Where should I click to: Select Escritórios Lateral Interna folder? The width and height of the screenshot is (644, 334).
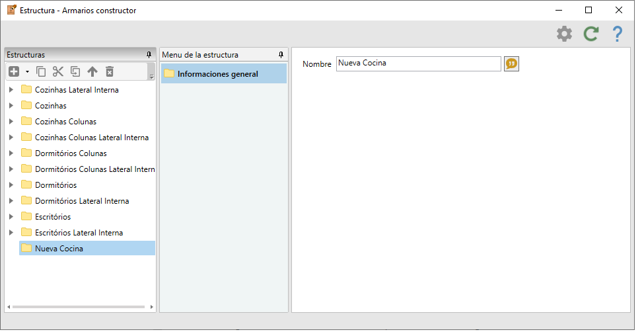(72, 233)
